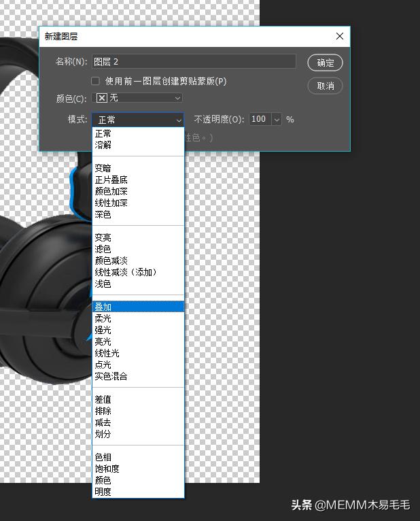The width and height of the screenshot is (420, 521).
Task: Open the opacity slider arrow
Action: click(x=277, y=119)
